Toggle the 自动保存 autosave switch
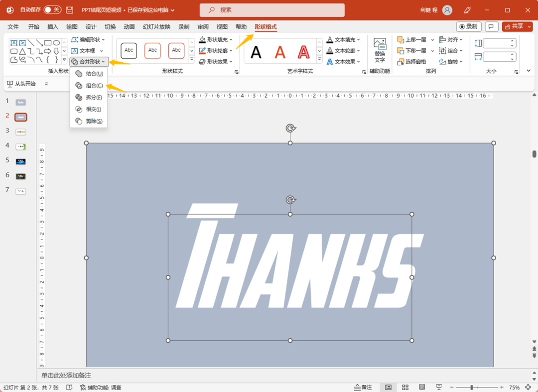Screen dimensions: 538x392 [52, 9]
